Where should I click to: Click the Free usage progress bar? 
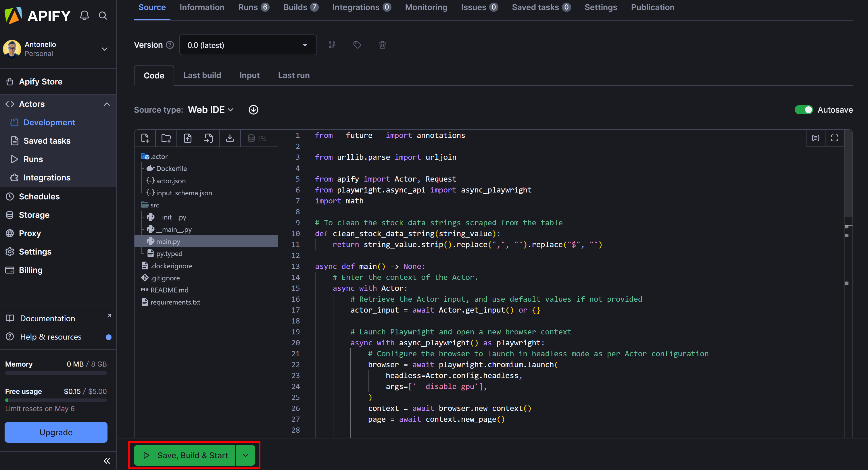click(x=56, y=400)
